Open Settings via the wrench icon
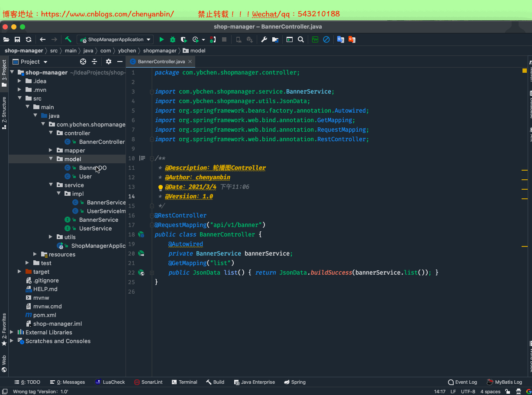Viewport: 532px width, 395px height. (x=264, y=39)
